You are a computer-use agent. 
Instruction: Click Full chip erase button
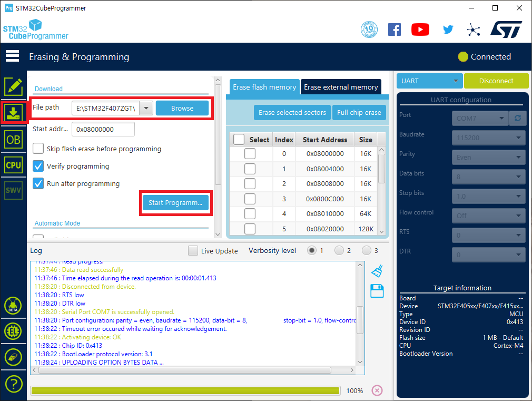pos(359,112)
